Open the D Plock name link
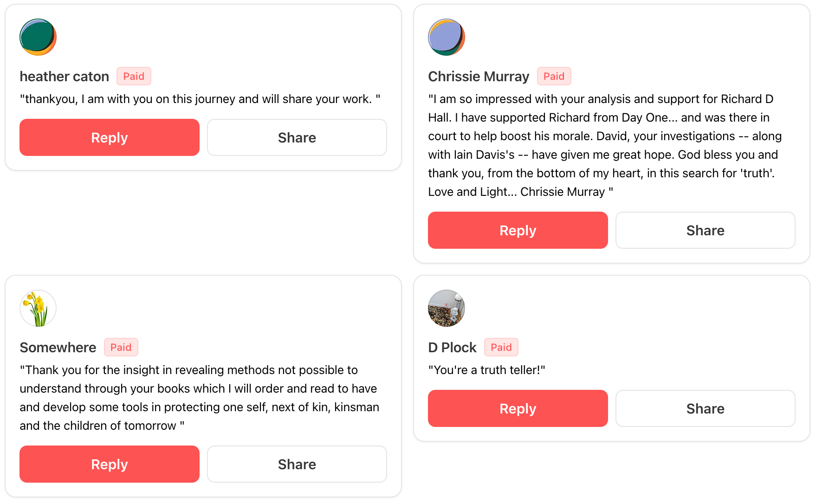 tap(452, 348)
